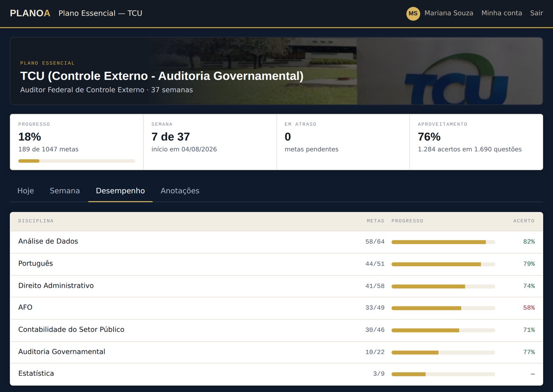Screen dimensions: 553x392
Task: Click the Mariana Souza user name
Action: pyautogui.click(x=449, y=13)
